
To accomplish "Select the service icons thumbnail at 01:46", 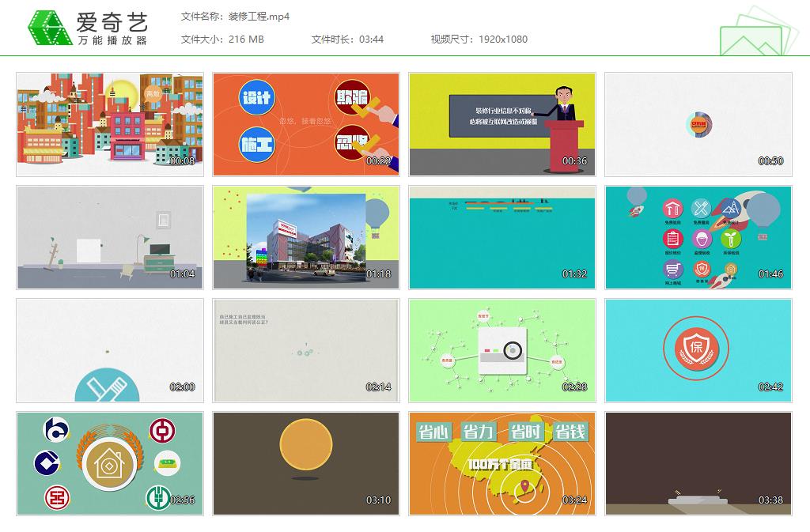I will (x=698, y=237).
